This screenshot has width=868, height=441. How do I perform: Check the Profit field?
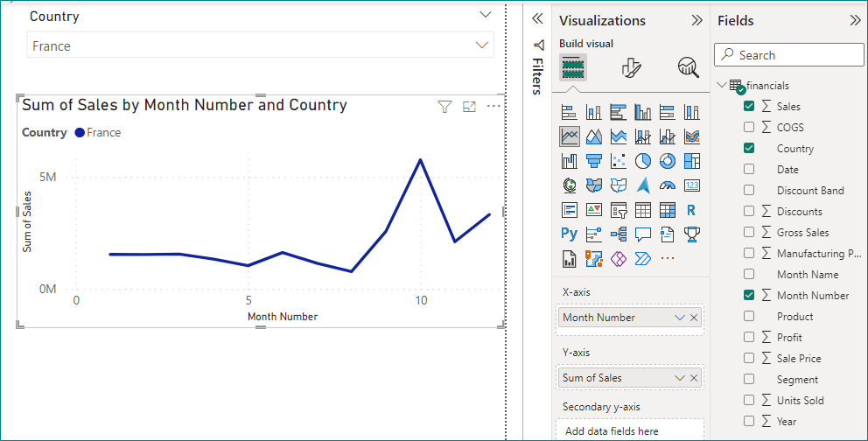tap(749, 338)
